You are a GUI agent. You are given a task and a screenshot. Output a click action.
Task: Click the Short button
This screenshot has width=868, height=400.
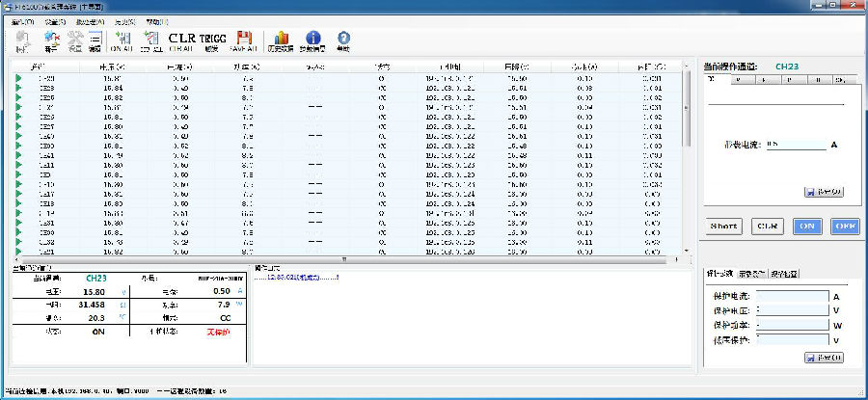pos(724,227)
